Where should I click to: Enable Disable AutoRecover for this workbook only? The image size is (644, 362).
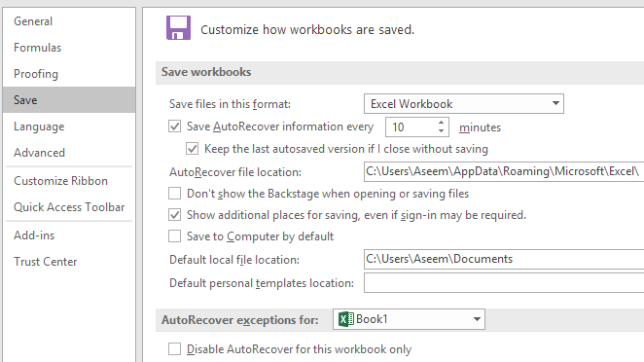pyautogui.click(x=174, y=348)
